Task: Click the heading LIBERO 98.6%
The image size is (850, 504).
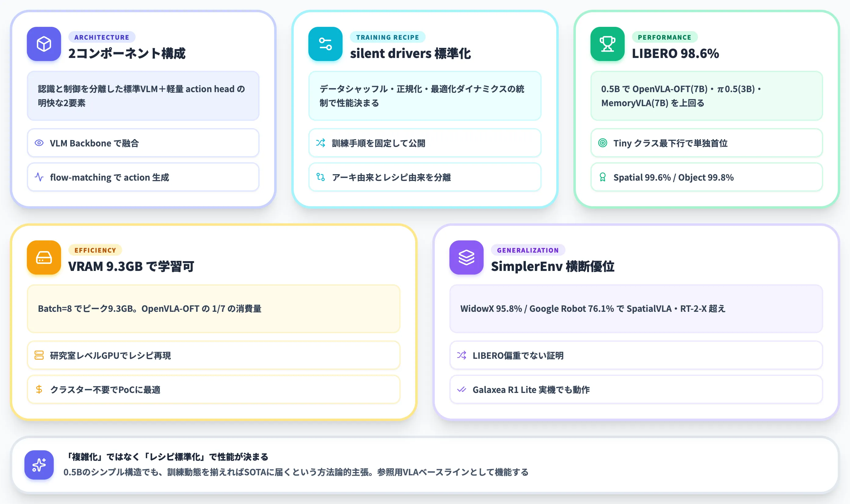Action: click(x=675, y=53)
